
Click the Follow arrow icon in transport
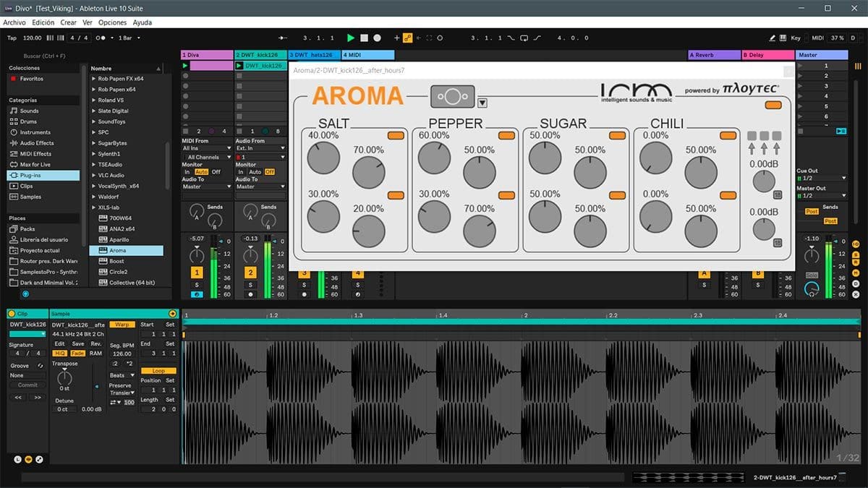pos(284,38)
